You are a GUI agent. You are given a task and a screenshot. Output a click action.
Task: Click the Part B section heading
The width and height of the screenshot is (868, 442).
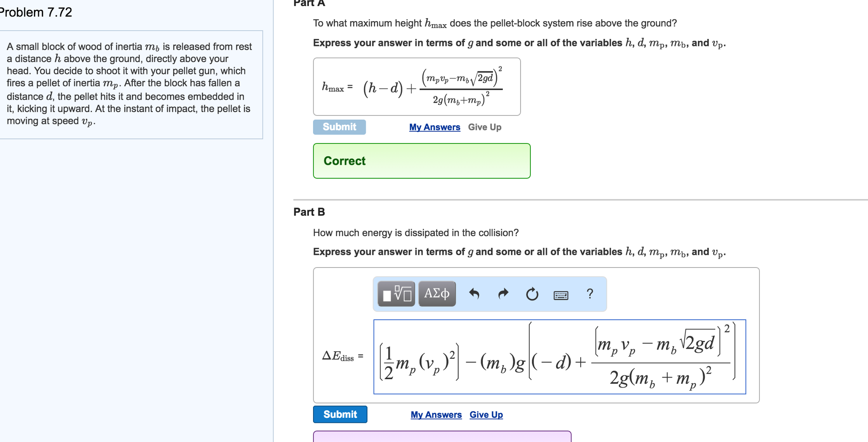coord(308,211)
